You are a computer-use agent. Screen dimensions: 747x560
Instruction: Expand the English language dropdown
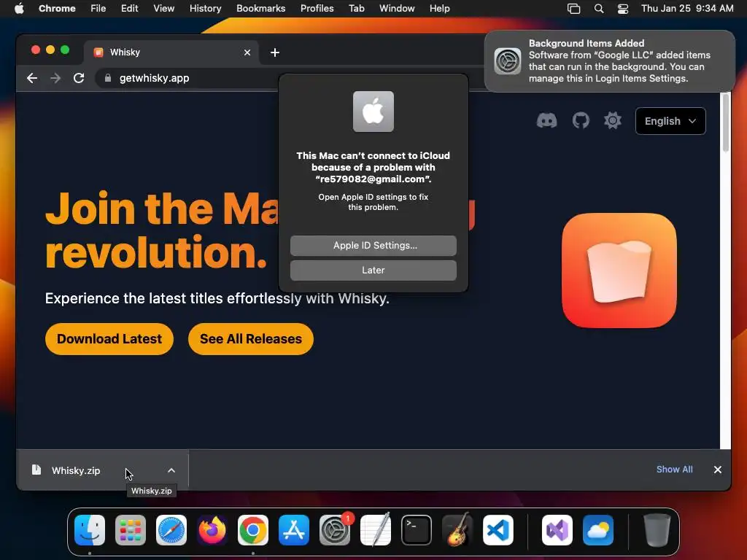[x=670, y=121]
